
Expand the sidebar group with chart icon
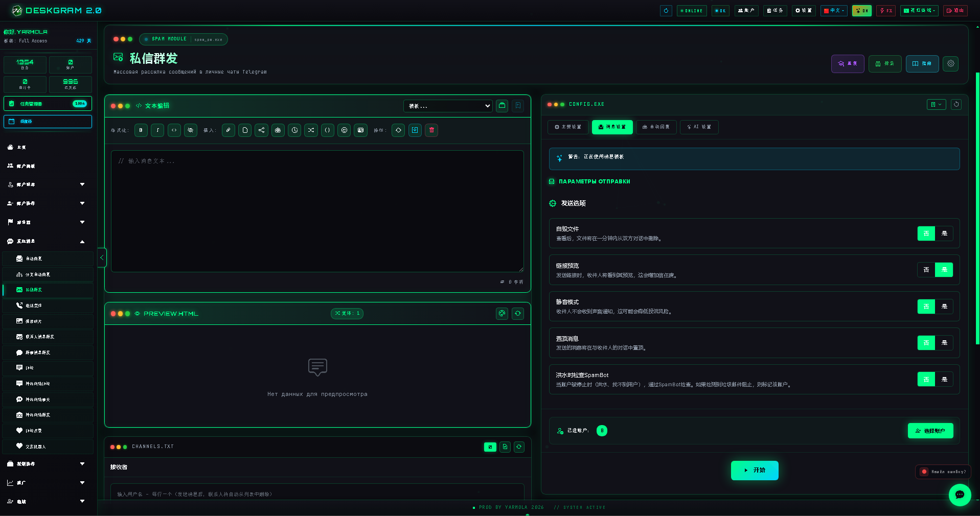[x=47, y=483]
